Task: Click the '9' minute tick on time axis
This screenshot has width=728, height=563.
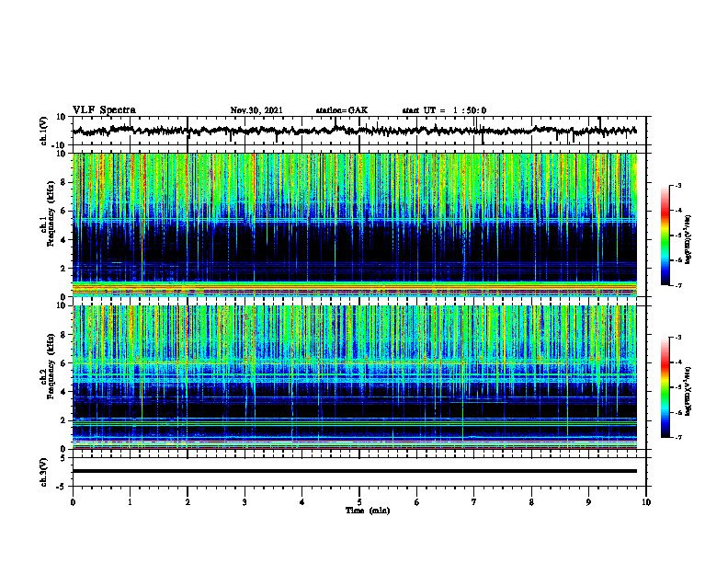Action: pyautogui.click(x=588, y=502)
